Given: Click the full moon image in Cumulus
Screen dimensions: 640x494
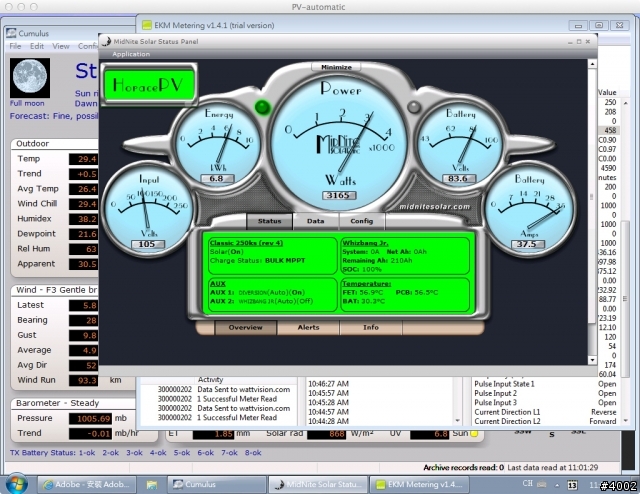Looking at the screenshot, I should pos(30,78).
